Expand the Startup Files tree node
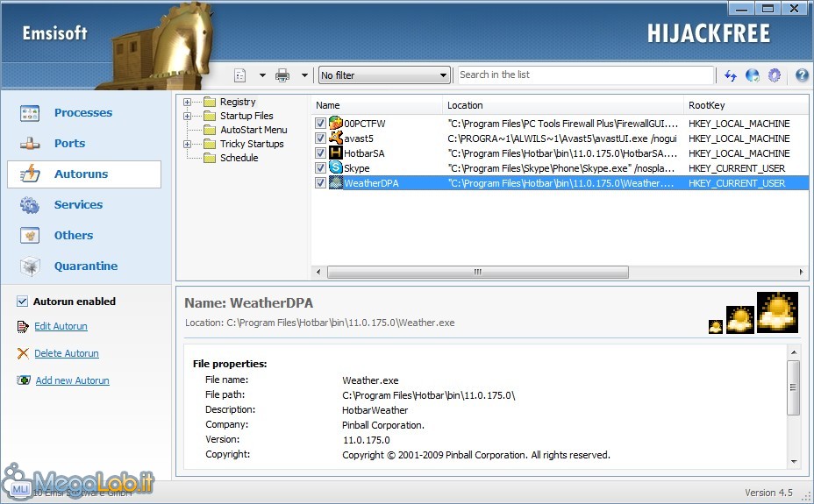Image resolution: width=814 pixels, height=504 pixels. [x=188, y=117]
